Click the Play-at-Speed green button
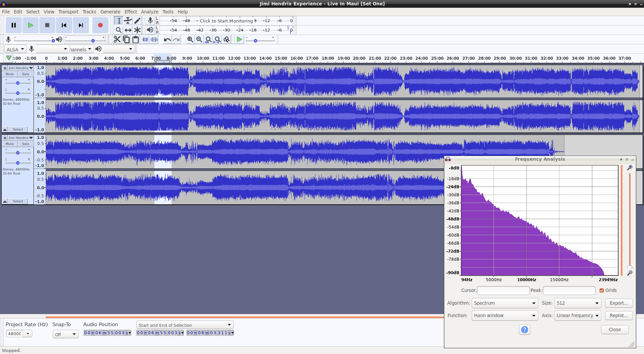This screenshot has height=354, width=644. 239,40
